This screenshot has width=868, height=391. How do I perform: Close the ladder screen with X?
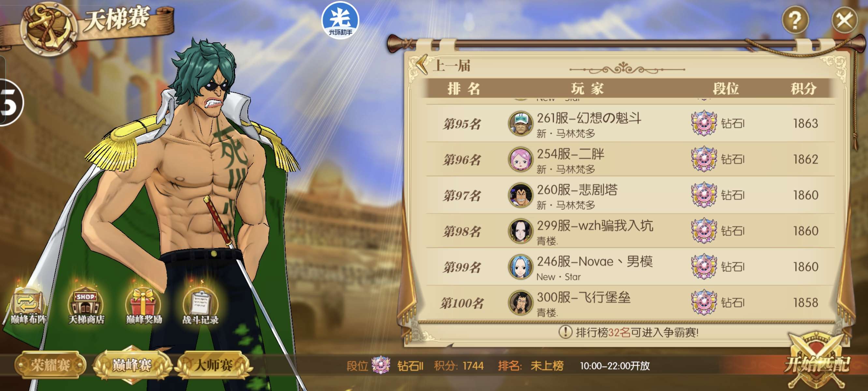(x=845, y=20)
